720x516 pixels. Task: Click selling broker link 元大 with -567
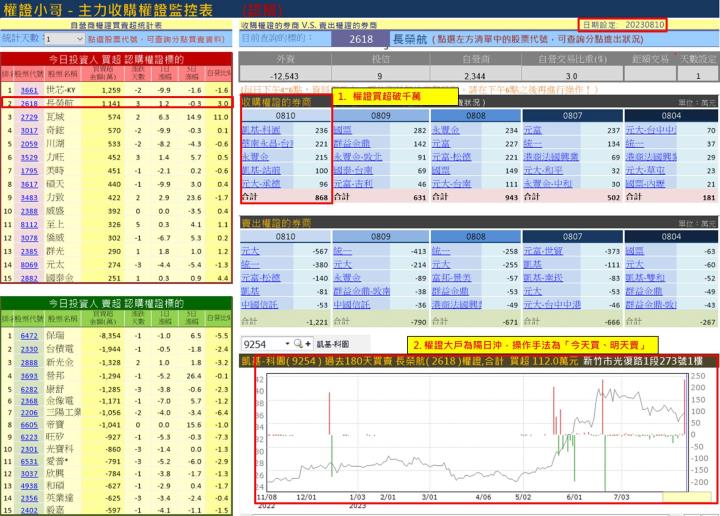250,251
